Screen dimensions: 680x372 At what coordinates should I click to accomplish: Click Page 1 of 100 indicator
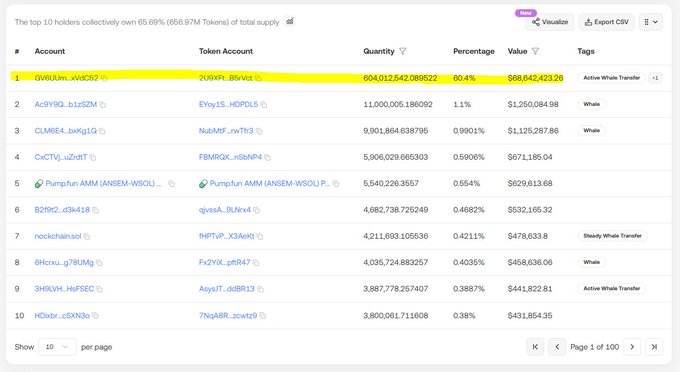(595, 347)
